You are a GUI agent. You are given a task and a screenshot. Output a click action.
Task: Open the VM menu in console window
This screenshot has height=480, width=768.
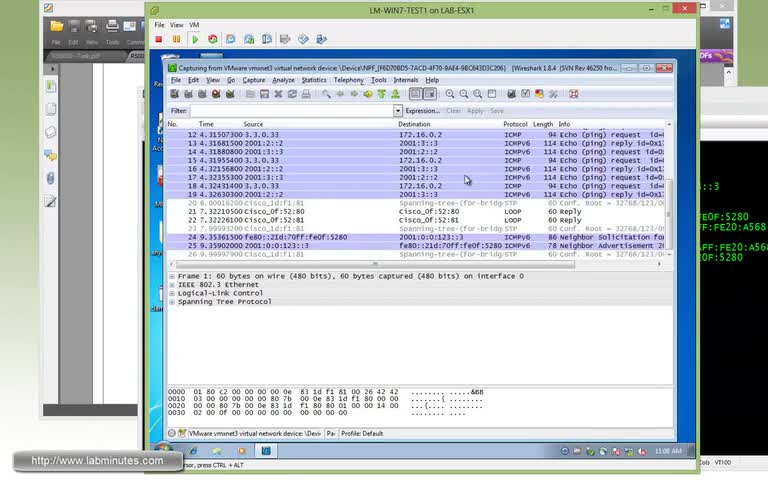coord(194,24)
